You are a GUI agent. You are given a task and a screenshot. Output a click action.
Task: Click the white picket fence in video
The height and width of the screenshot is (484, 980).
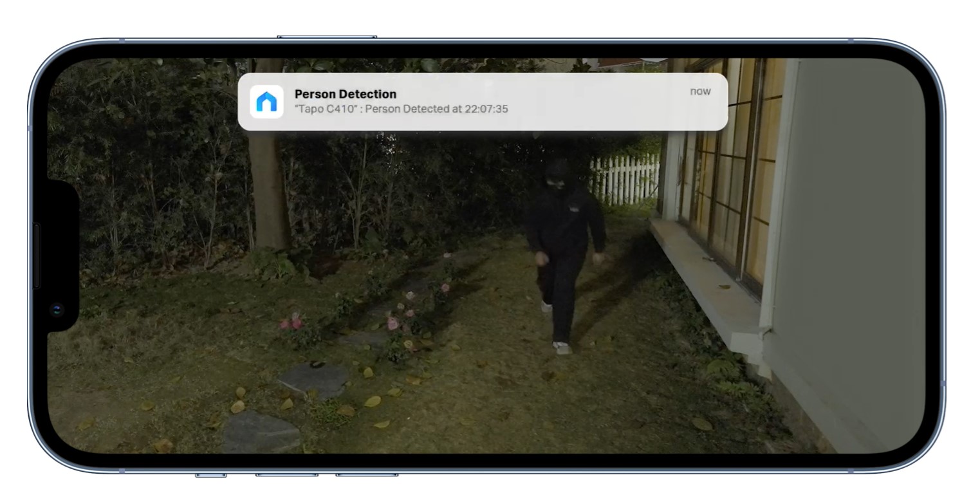click(624, 177)
